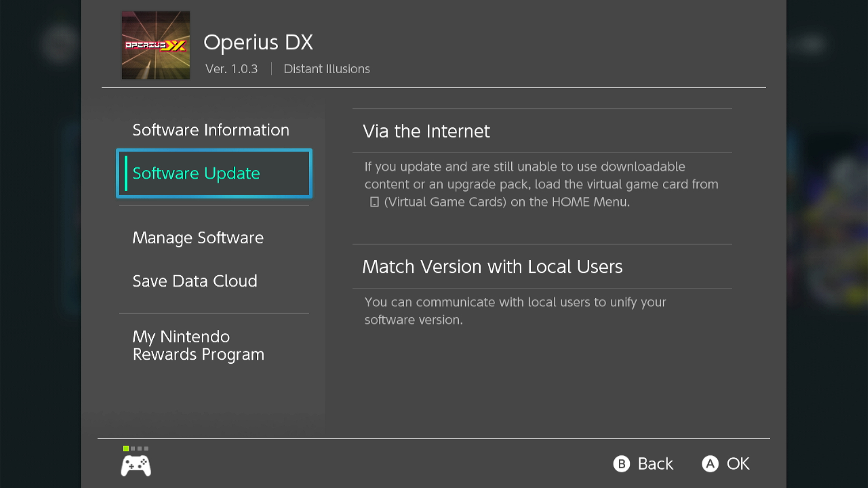This screenshot has height=488, width=868.
Task: Open the Software Information menu item
Action: pos(211,130)
